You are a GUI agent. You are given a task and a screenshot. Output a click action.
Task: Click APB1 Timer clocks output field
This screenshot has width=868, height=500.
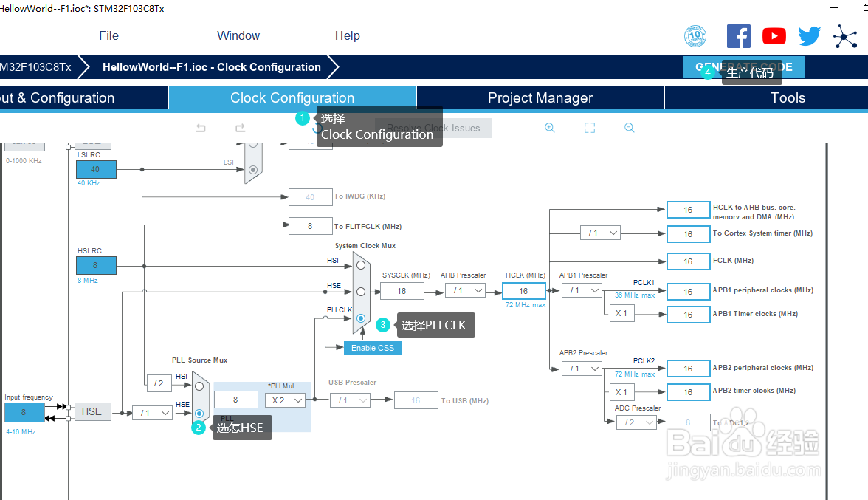(x=688, y=315)
